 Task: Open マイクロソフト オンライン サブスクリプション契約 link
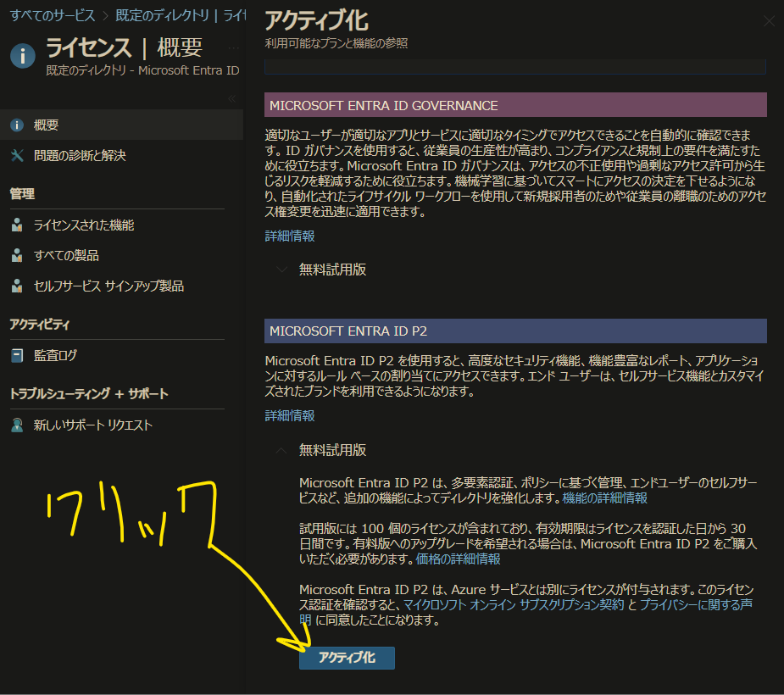tap(514, 605)
